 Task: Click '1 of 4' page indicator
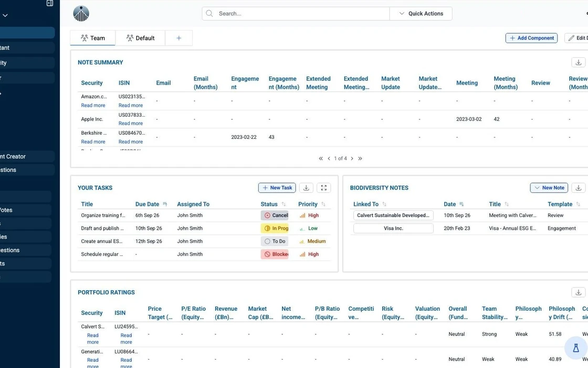pos(341,158)
